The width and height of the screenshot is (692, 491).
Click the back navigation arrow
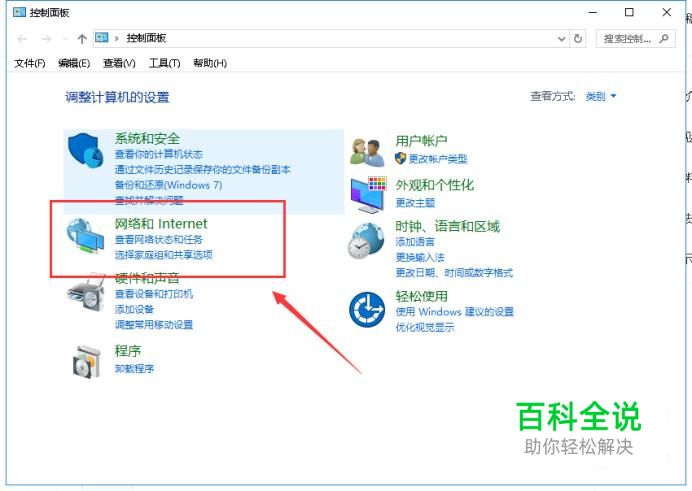[x=22, y=39]
